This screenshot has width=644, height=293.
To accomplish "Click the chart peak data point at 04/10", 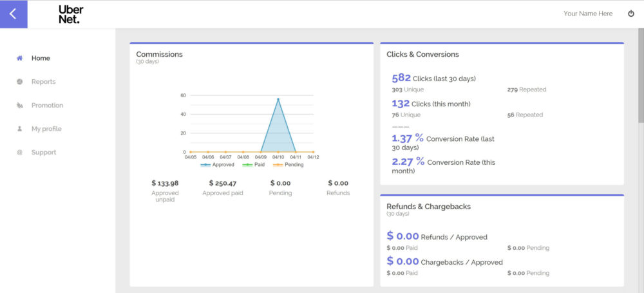I will pos(278,99).
